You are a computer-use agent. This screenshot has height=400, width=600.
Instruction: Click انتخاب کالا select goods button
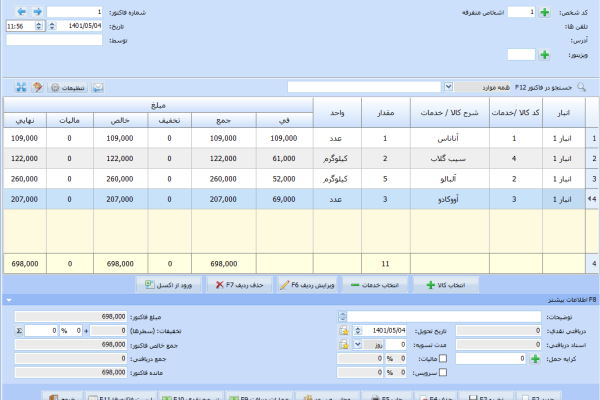(x=446, y=285)
